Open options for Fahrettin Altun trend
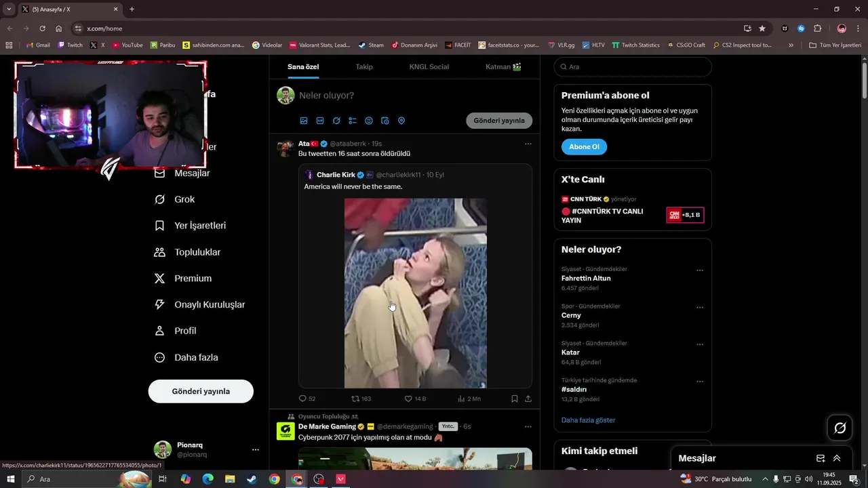 click(700, 270)
